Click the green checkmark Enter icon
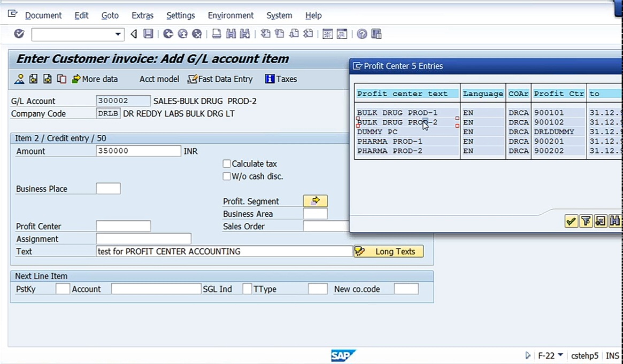The height and width of the screenshot is (364, 623). point(19,34)
